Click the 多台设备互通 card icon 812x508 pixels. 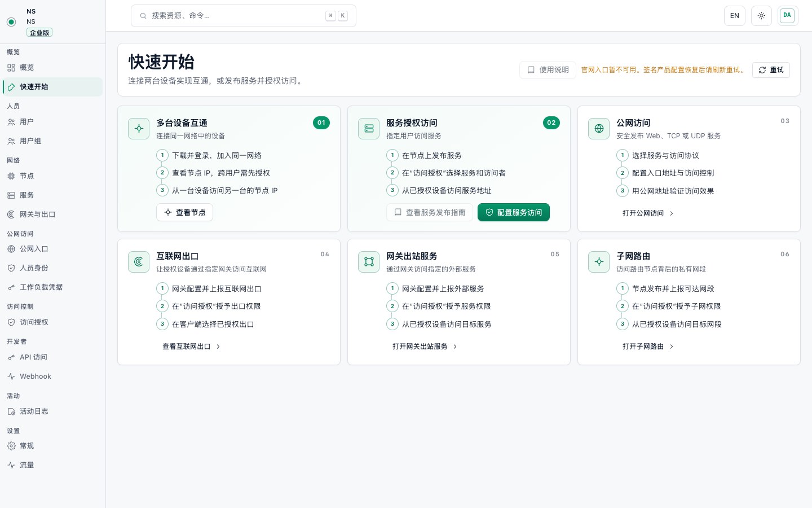point(139,129)
